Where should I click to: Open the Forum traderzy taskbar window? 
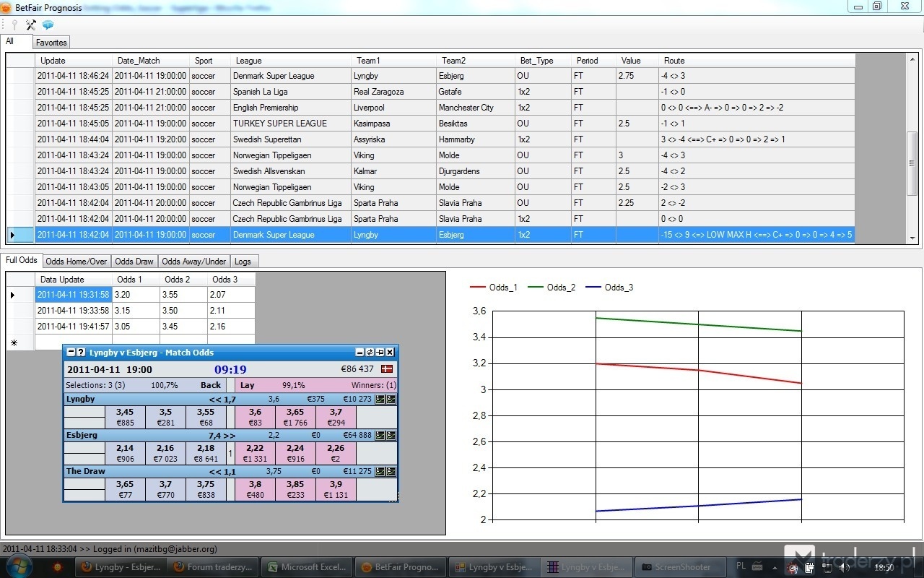click(x=213, y=567)
